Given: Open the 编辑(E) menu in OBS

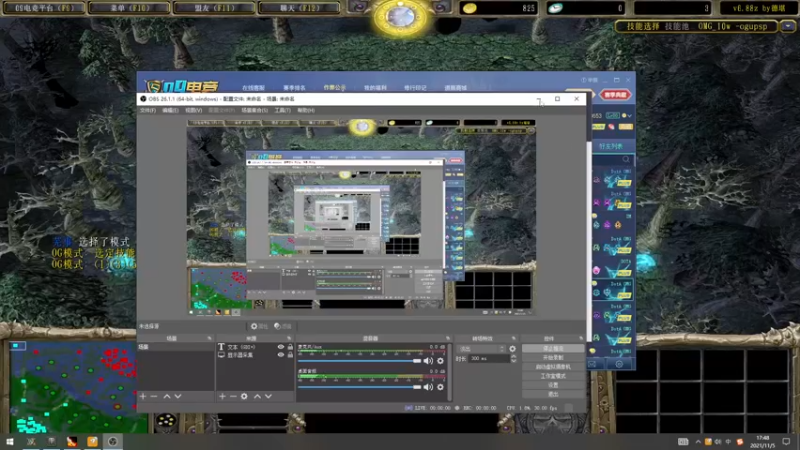Looking at the screenshot, I should (170, 110).
